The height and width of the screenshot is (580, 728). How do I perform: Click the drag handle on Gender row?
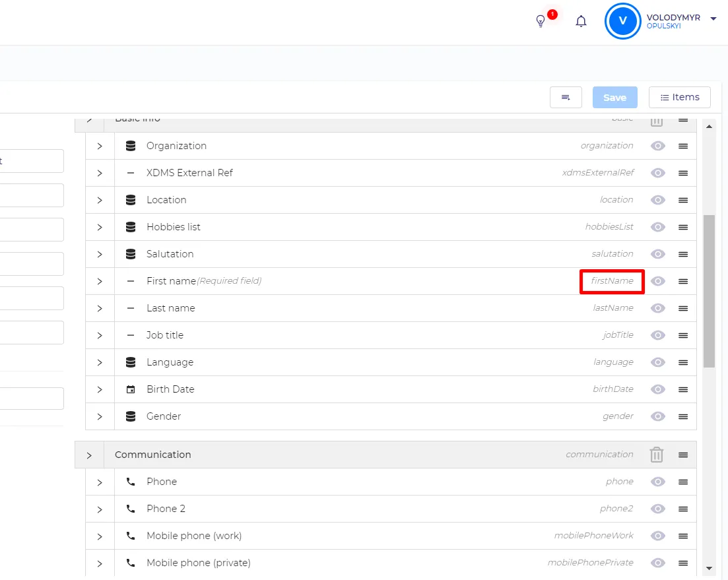pos(683,416)
